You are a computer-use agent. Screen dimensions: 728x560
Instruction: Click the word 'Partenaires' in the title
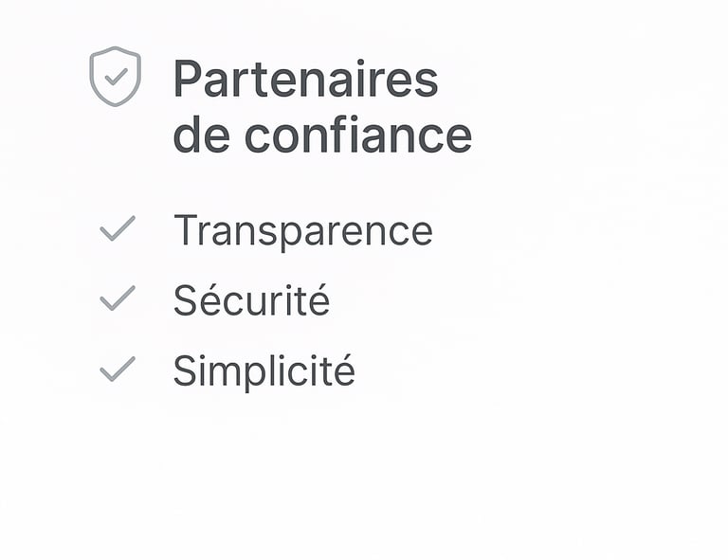click(x=305, y=80)
